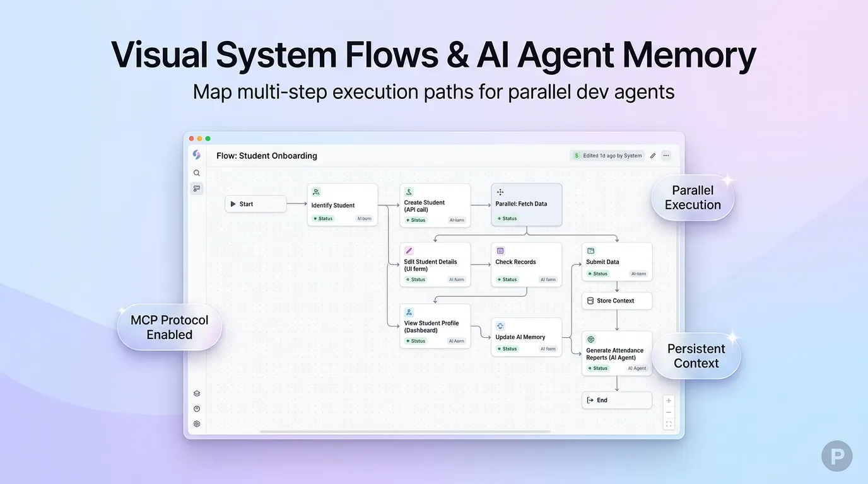
Task: Click the pink pencil icon on Student Details node
Action: (409, 251)
